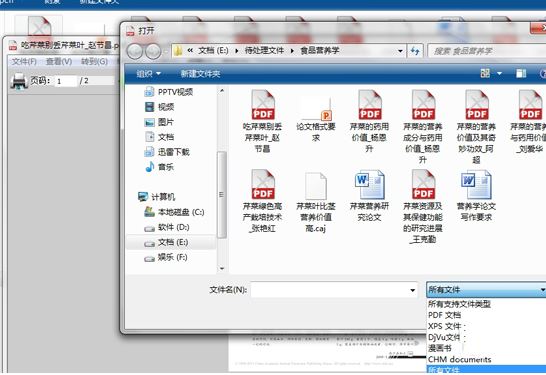Click the 搜索 食品营养学 search box
The height and width of the screenshot is (375, 546).
click(x=487, y=51)
